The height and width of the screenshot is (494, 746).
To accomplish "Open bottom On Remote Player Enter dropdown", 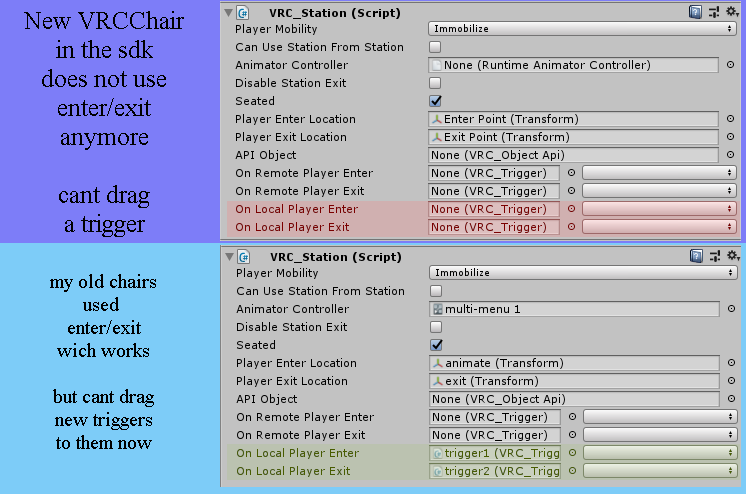I will tap(660, 417).
